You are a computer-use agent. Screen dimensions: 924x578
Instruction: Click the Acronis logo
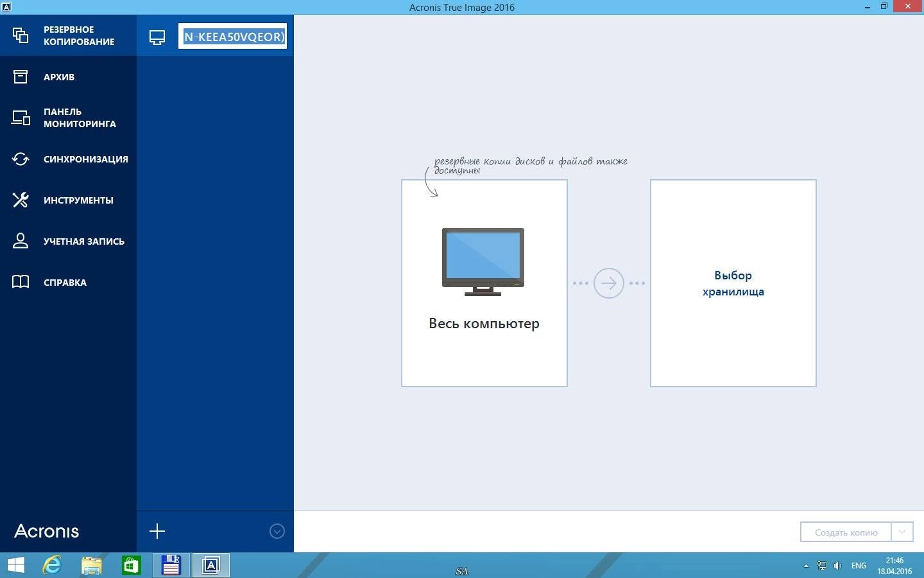[x=47, y=531]
